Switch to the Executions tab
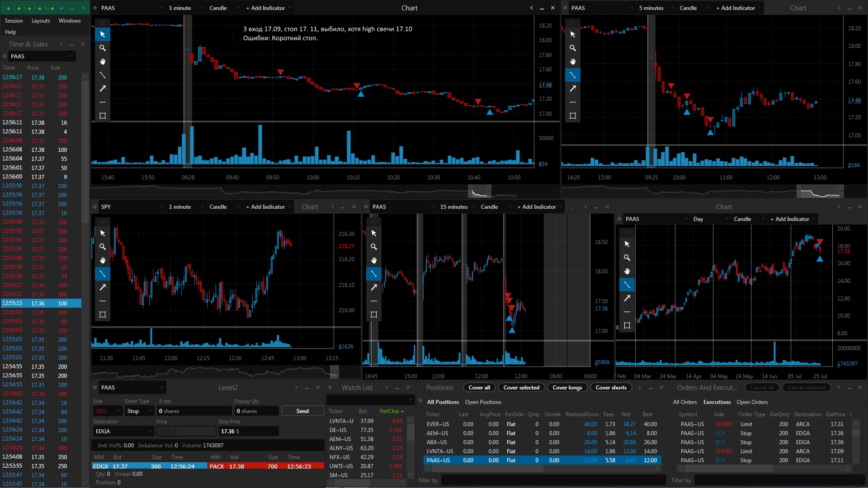Image resolution: width=868 pixels, height=488 pixels. pos(717,402)
